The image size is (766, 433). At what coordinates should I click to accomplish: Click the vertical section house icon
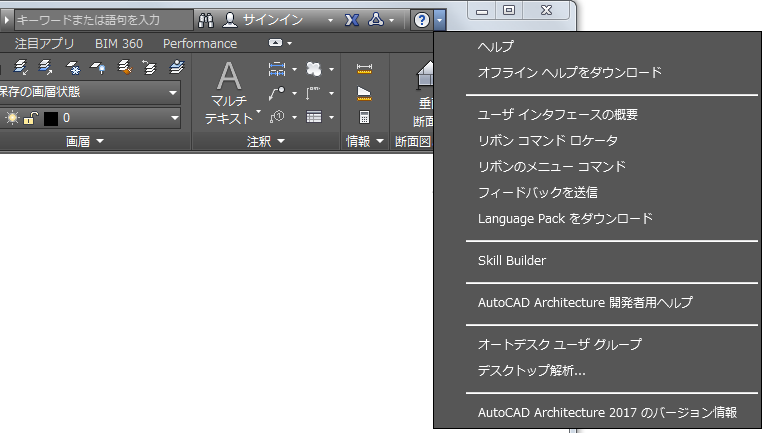coord(425,76)
